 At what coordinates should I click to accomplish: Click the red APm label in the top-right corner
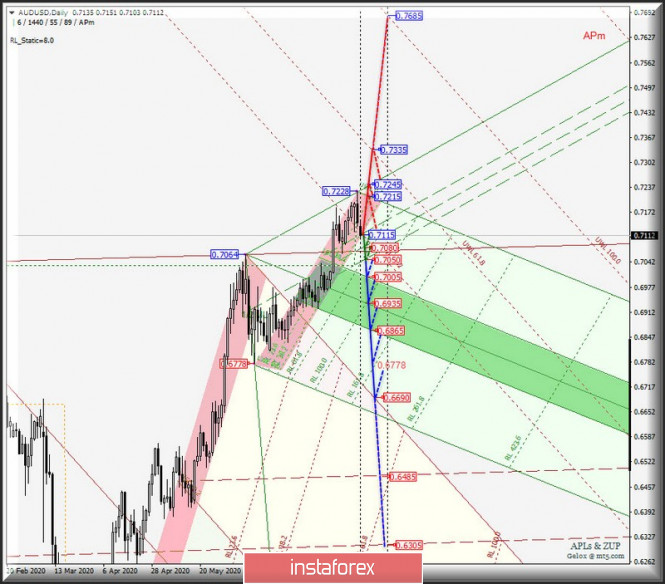594,36
